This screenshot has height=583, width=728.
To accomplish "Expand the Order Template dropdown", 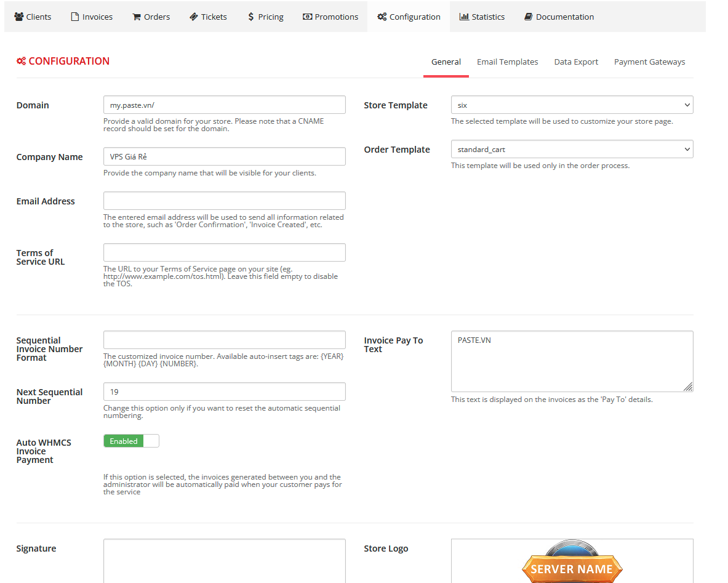I will click(572, 149).
